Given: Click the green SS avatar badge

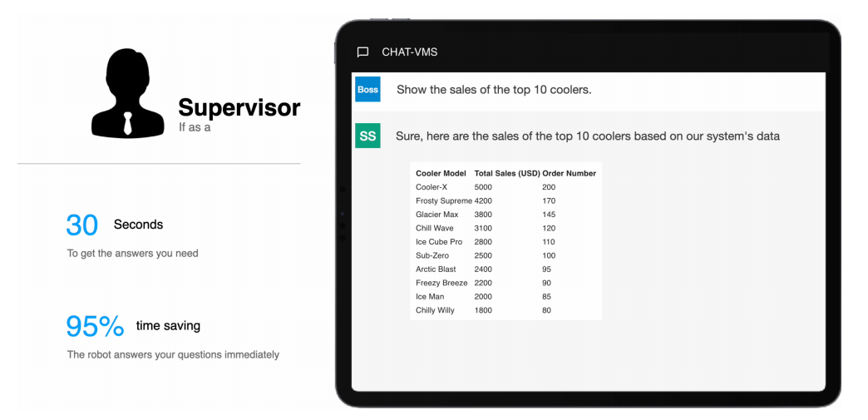Looking at the screenshot, I should [367, 136].
